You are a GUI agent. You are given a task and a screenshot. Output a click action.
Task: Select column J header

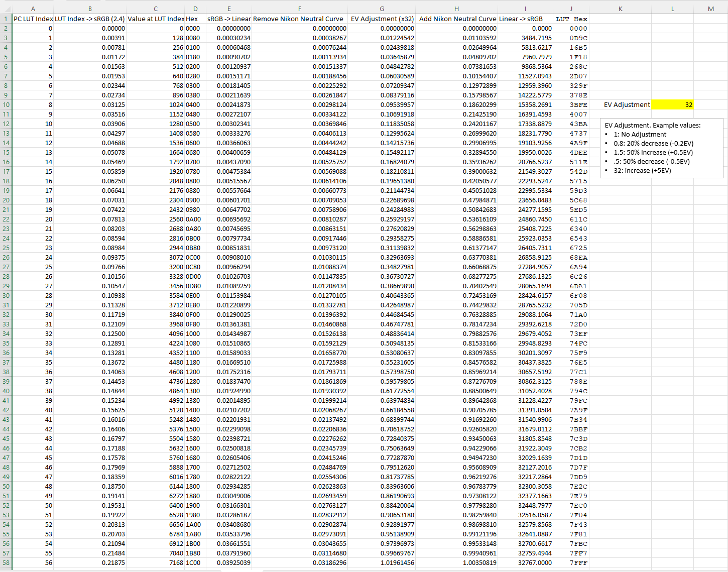coord(571,9)
